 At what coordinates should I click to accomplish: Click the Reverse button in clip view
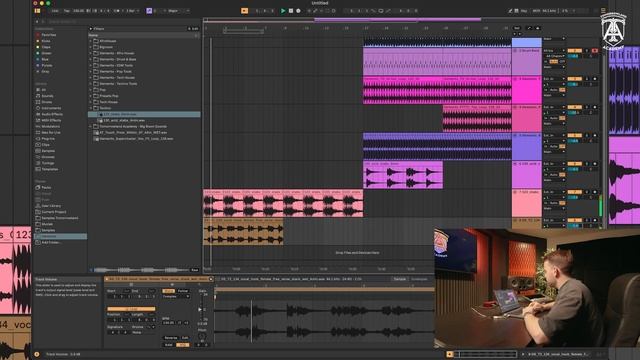pyautogui.click(x=171, y=338)
